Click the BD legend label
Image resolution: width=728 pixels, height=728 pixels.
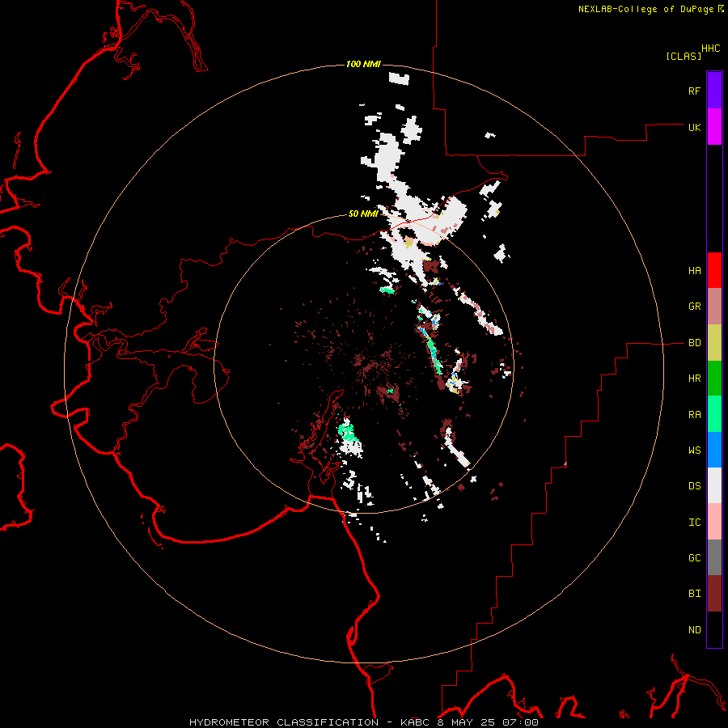[694, 343]
